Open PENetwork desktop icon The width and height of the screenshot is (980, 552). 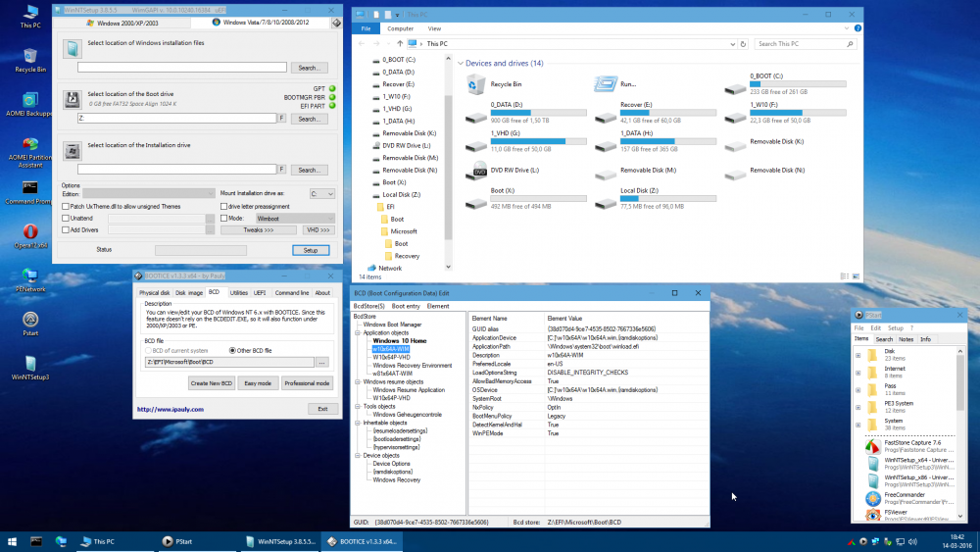pyautogui.click(x=30, y=280)
